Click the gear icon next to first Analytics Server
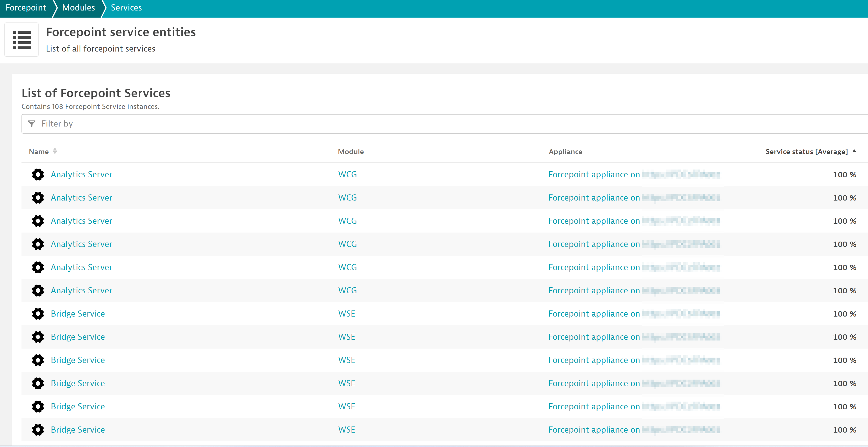Viewport: 868px width, 447px height. [38, 174]
